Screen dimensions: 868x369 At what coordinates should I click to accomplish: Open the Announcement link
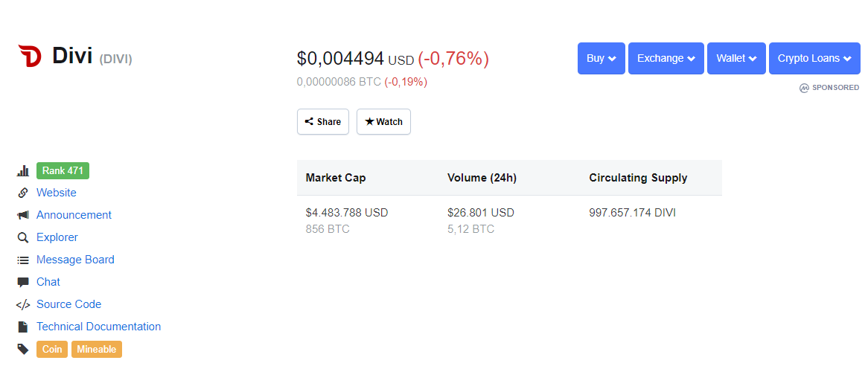[x=74, y=215]
